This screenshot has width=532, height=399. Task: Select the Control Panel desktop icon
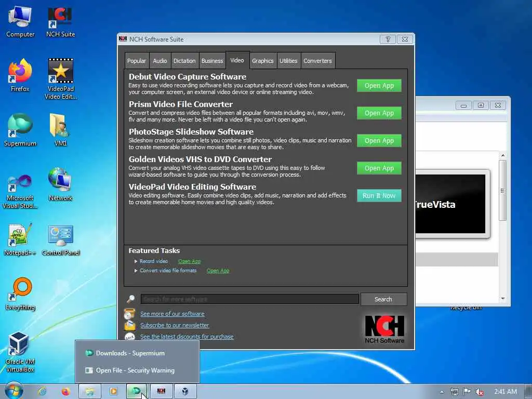[x=60, y=240]
